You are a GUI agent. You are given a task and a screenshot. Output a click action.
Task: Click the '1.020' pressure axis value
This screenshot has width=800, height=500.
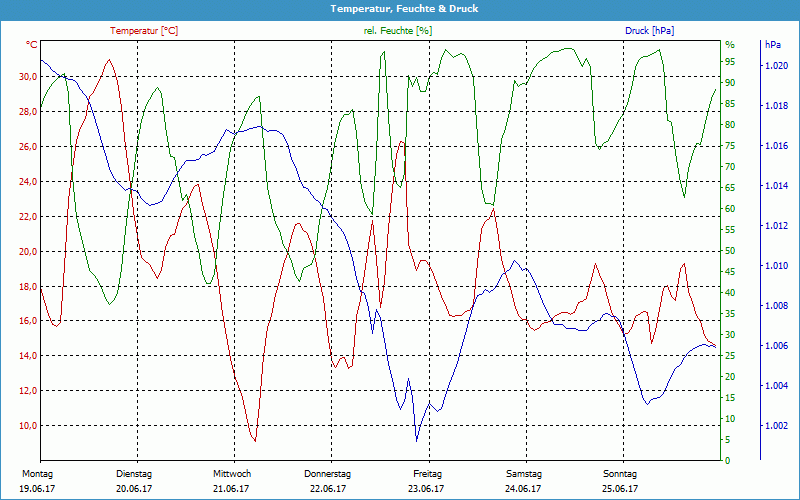(776, 66)
